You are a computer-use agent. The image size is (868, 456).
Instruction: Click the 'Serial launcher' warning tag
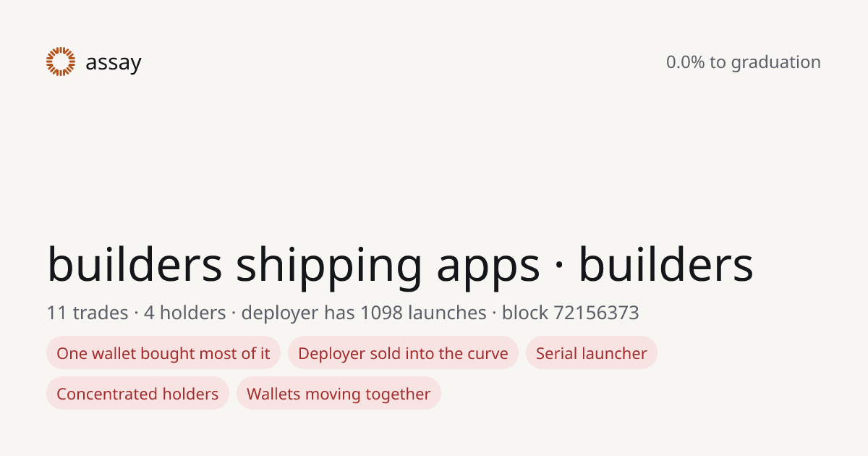click(592, 353)
